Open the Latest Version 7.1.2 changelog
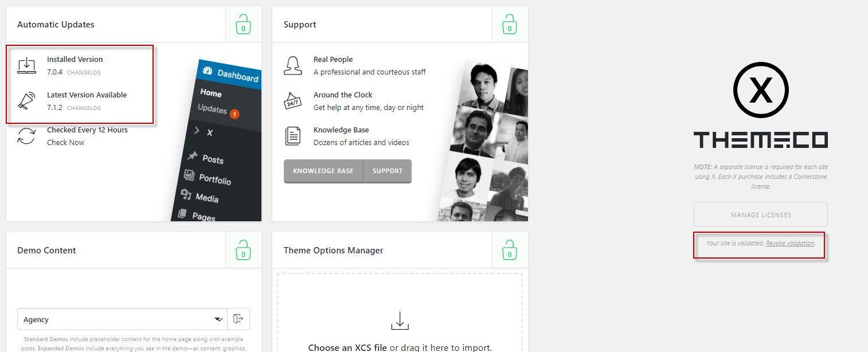868x352 pixels. click(84, 108)
